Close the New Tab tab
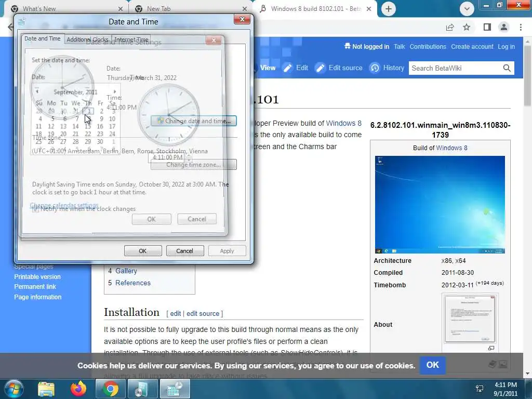532x399 pixels. tap(245, 9)
